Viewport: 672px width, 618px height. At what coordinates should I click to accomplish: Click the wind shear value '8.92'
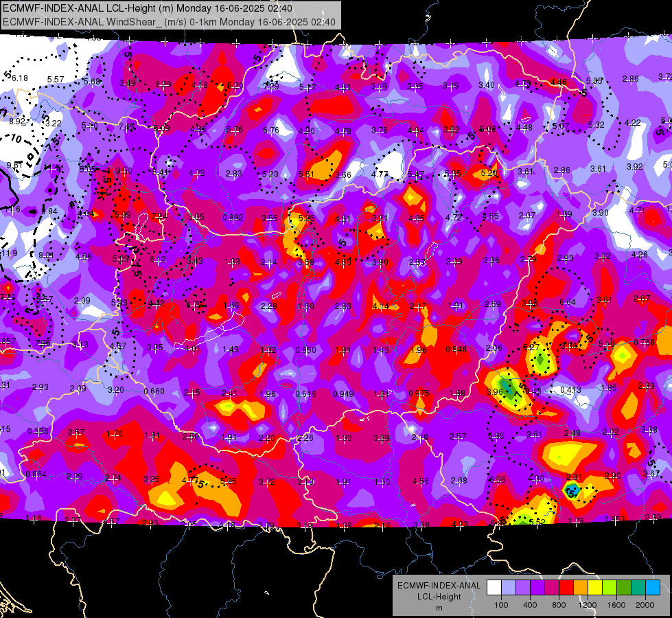click(17, 122)
